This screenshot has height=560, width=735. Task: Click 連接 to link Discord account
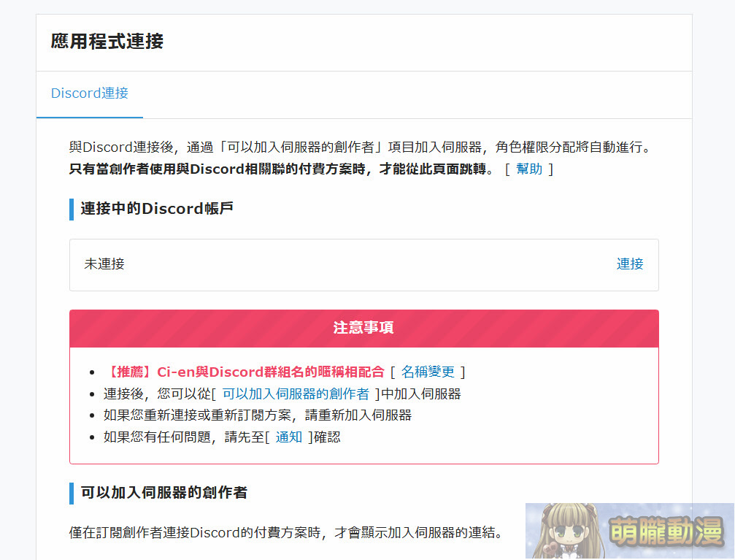[x=630, y=264]
